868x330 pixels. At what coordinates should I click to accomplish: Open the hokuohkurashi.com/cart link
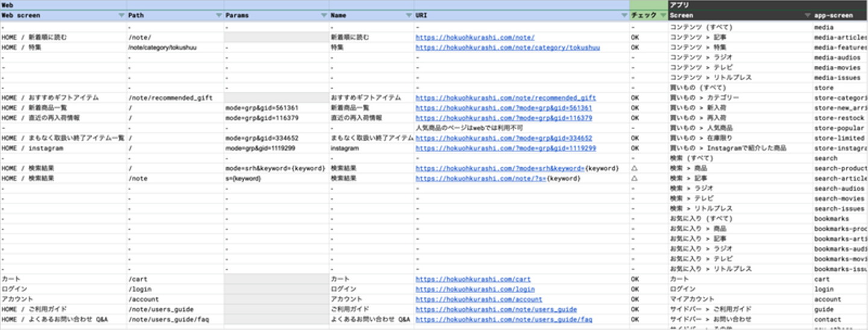point(473,279)
